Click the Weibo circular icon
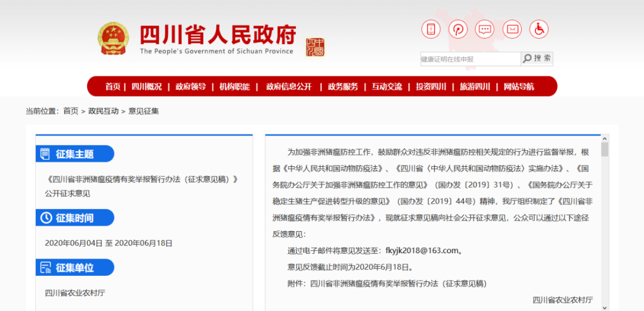 458,29
